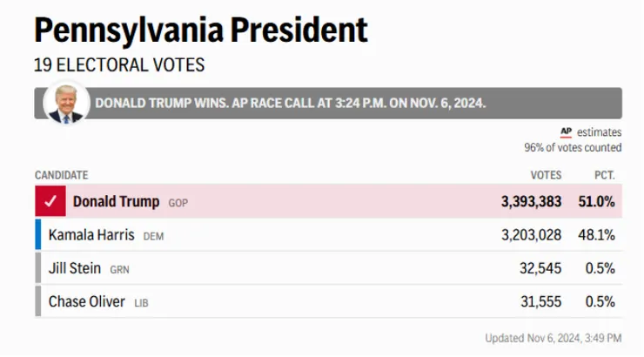Click the CANDIDATE column header
The height and width of the screenshot is (357, 644).
click(x=61, y=175)
